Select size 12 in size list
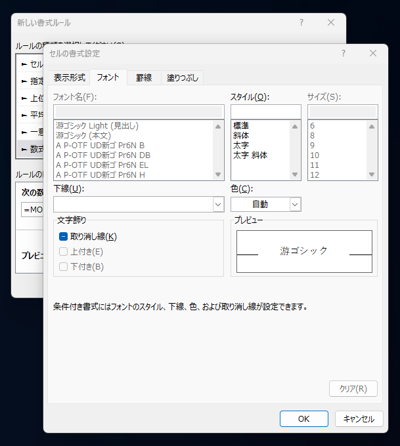This screenshot has width=400, height=446. [x=314, y=175]
